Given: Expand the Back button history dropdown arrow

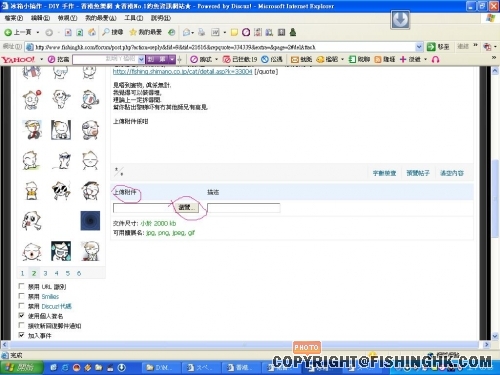Looking at the screenshot, I should click(x=38, y=32).
